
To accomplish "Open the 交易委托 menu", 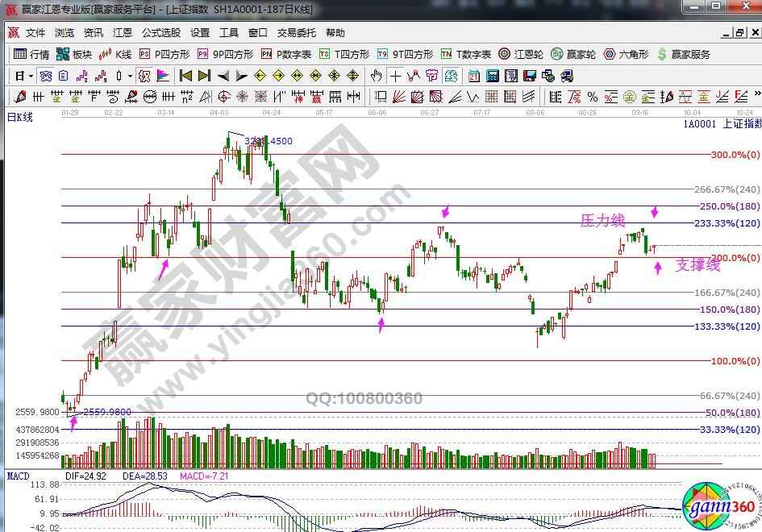I will (x=297, y=33).
